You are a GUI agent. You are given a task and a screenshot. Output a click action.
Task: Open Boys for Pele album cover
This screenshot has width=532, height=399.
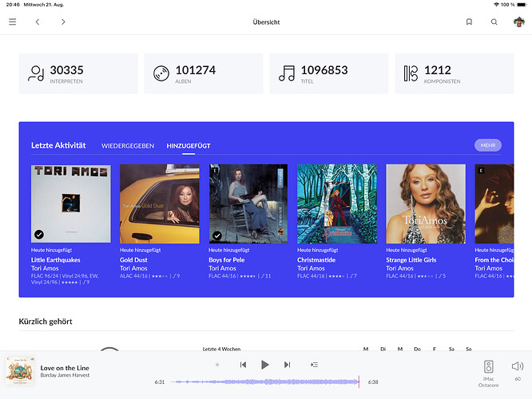(248, 203)
